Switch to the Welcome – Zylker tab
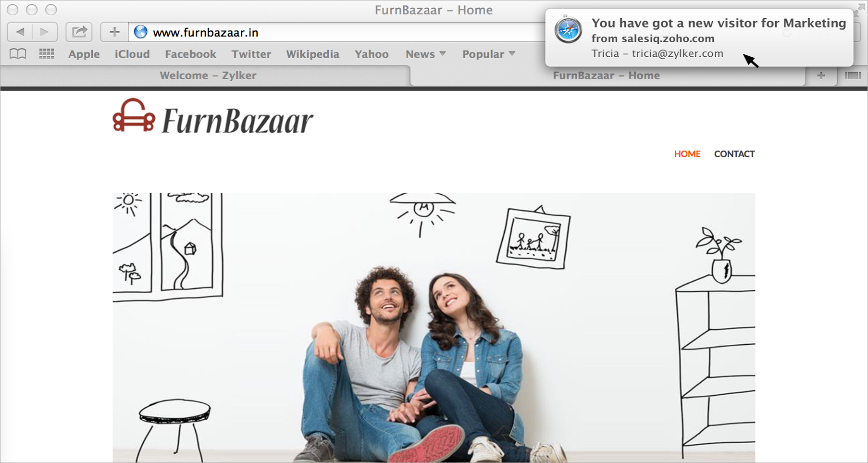This screenshot has height=463, width=868. 206,75
